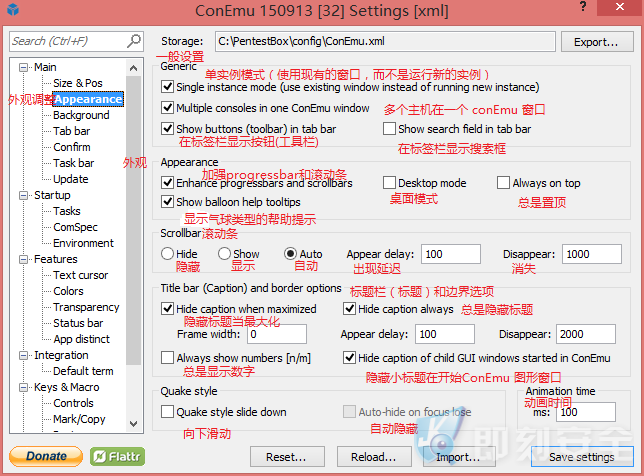Screen dimensions: 644x476
Task: Click caption Disappear field showing 2000
Action: pyautogui.click(x=586, y=334)
